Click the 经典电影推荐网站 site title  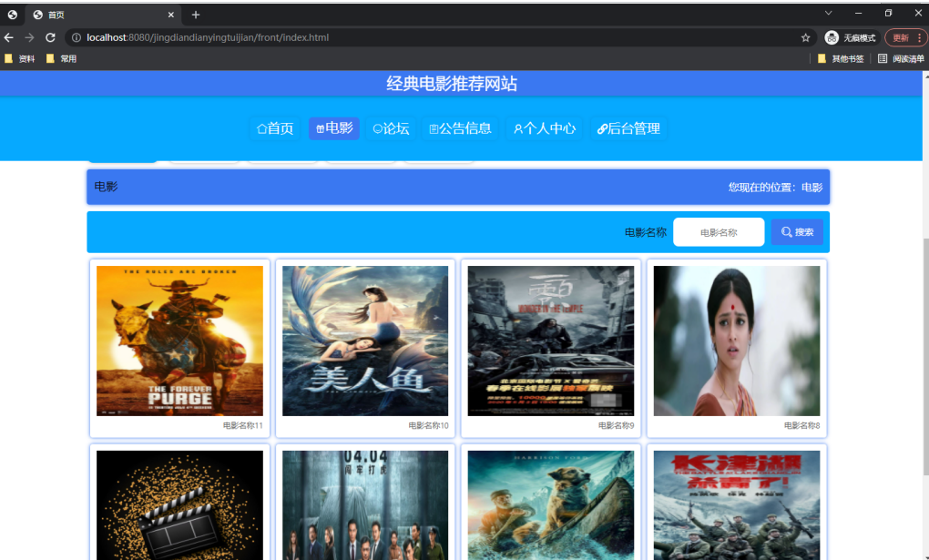coord(452,84)
